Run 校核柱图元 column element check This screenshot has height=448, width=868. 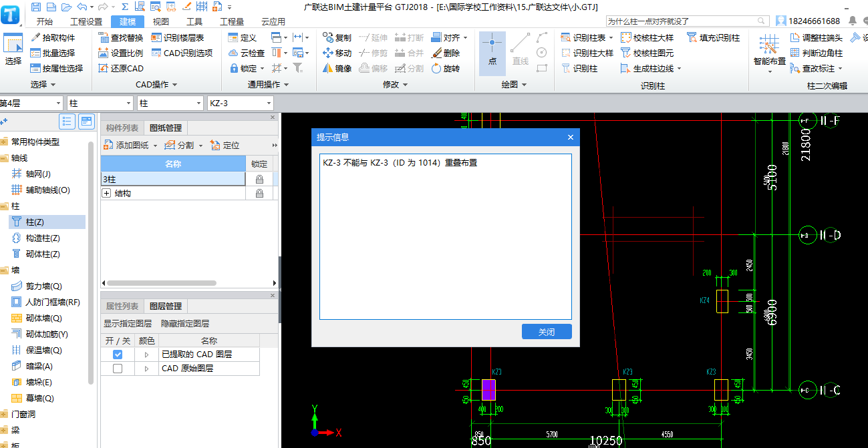[x=647, y=53]
